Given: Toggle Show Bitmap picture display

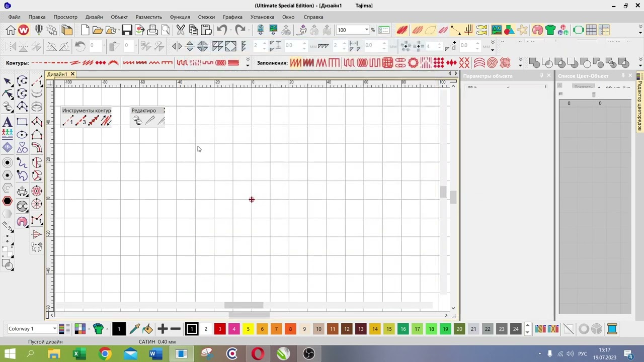Looking at the screenshot, I should click(x=497, y=30).
